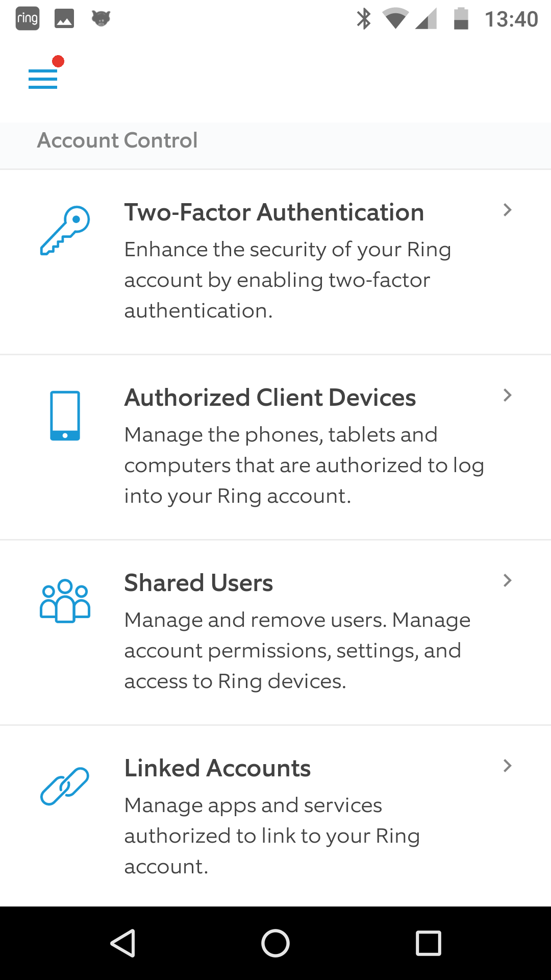Select the Linked Accounts title
The height and width of the screenshot is (980, 551).
point(217,768)
